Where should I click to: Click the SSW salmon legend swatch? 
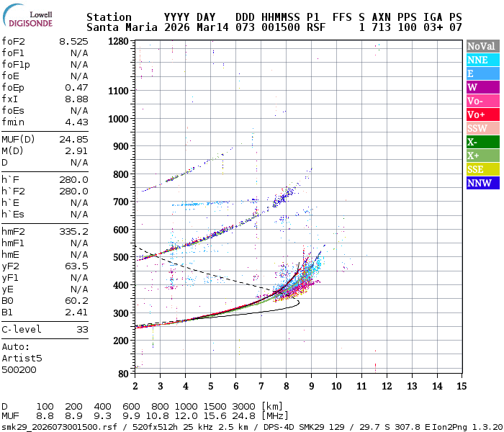[x=483, y=128]
